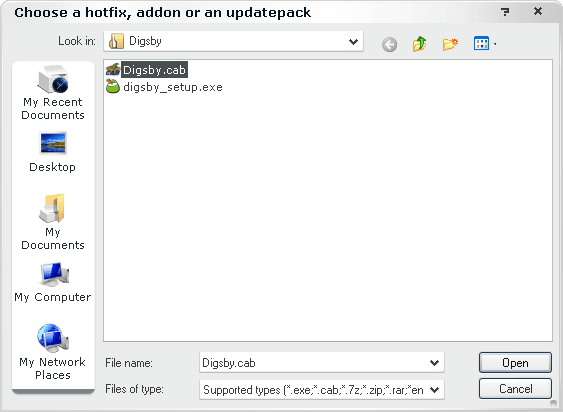
Task: Go back to the previous folder
Action: (390, 45)
